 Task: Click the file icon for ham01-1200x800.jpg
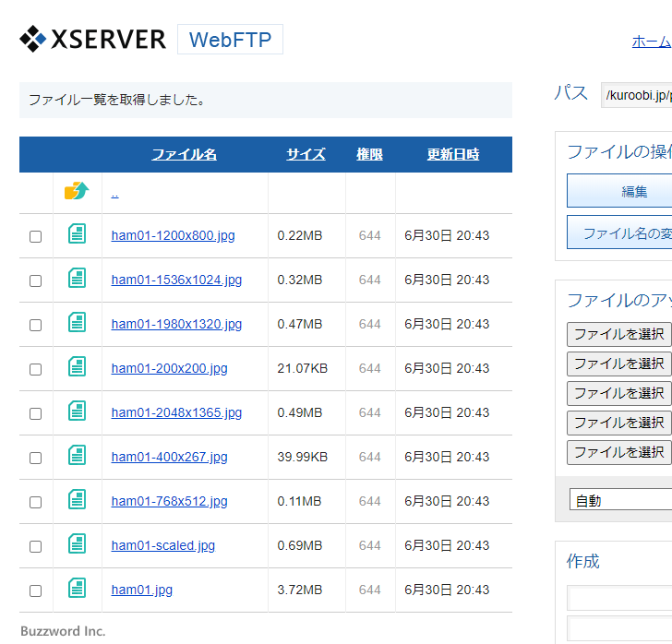point(78,233)
